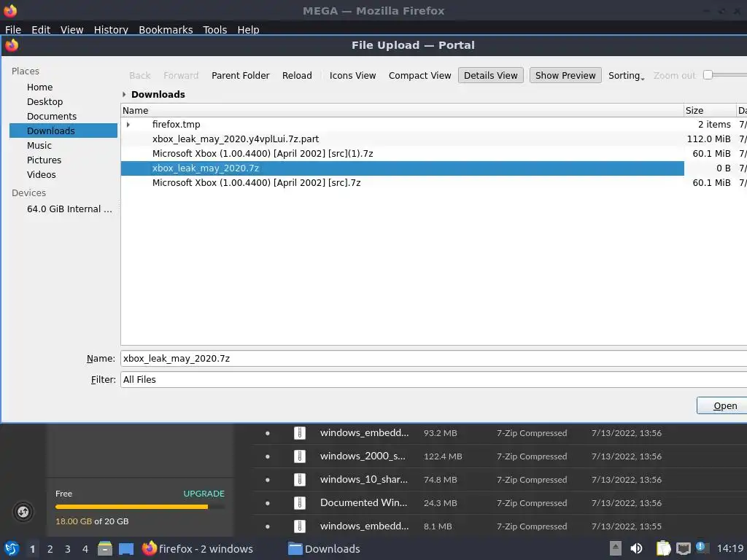Select the windows_2000_s... row in MEGA

tap(500, 456)
